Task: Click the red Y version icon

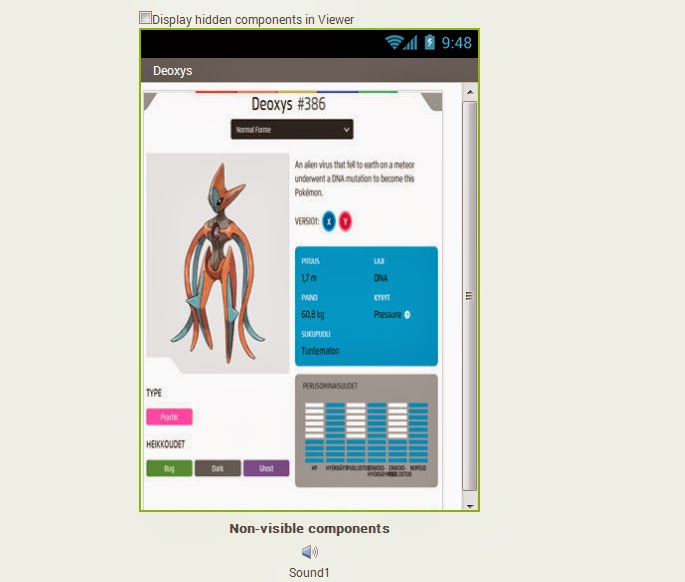Action: [345, 221]
